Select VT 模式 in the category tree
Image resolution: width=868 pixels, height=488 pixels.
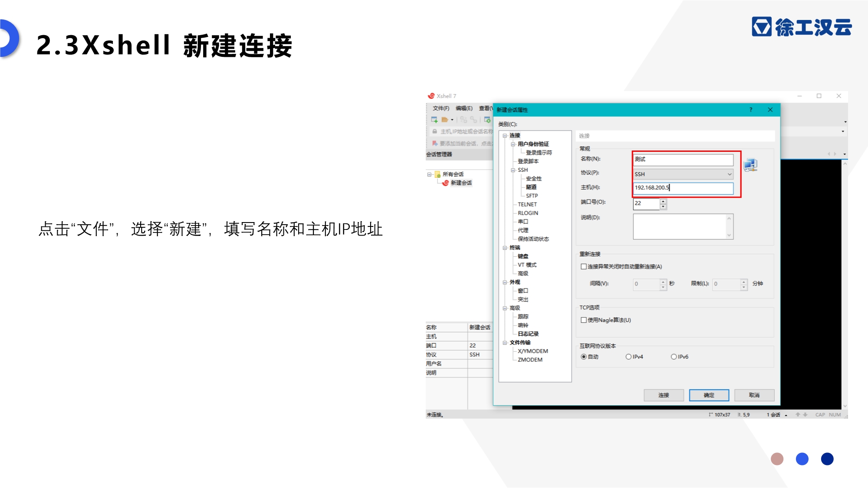point(527,265)
